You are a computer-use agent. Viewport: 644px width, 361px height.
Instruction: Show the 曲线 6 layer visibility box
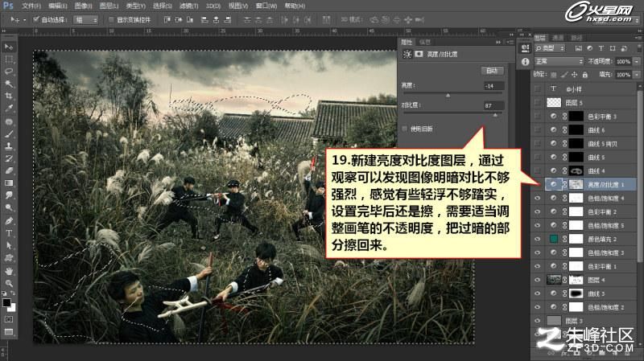[x=537, y=130]
